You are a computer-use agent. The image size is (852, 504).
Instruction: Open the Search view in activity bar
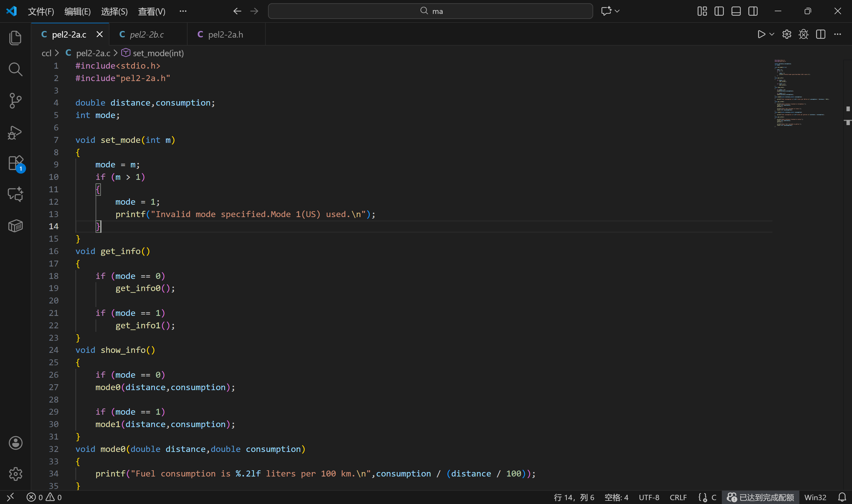pos(15,69)
